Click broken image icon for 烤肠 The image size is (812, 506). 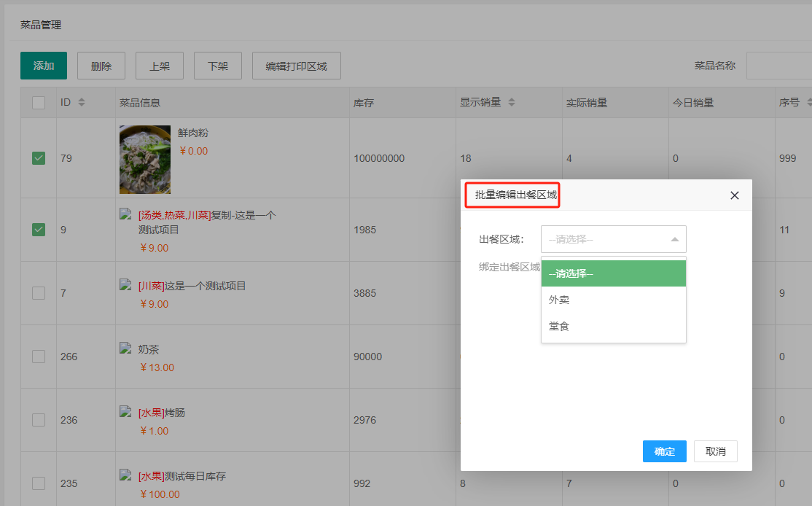[126, 412]
